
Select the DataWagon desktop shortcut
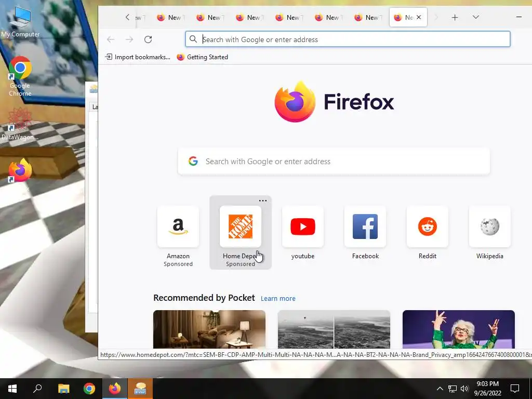tap(20, 124)
